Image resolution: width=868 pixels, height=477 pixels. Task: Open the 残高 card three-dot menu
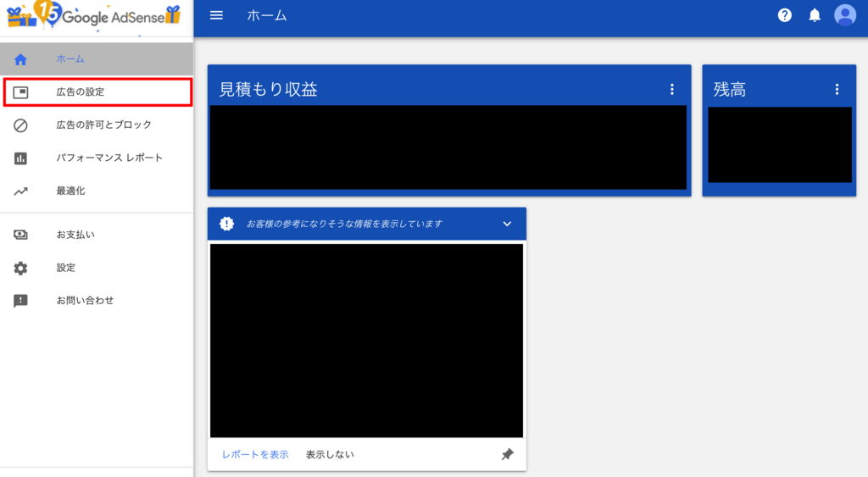pyautogui.click(x=837, y=89)
